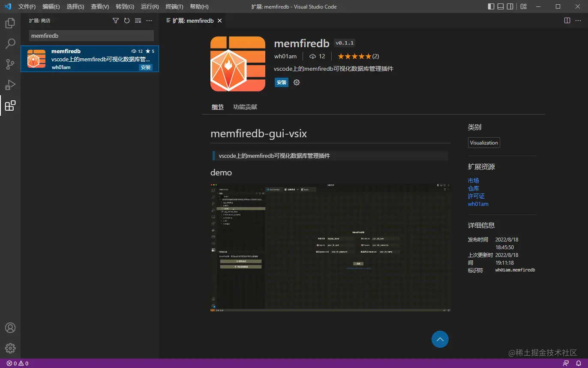This screenshot has height=368, width=588.
Task: Open the 编辑(E) menu
Action: [51, 7]
